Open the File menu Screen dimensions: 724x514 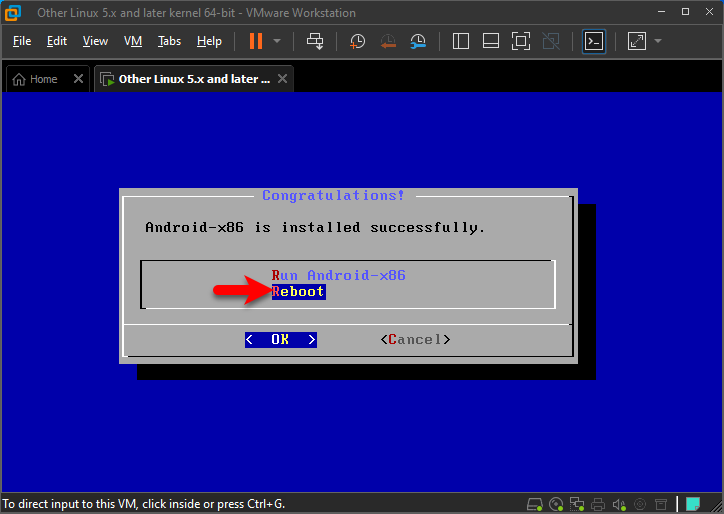coord(22,41)
